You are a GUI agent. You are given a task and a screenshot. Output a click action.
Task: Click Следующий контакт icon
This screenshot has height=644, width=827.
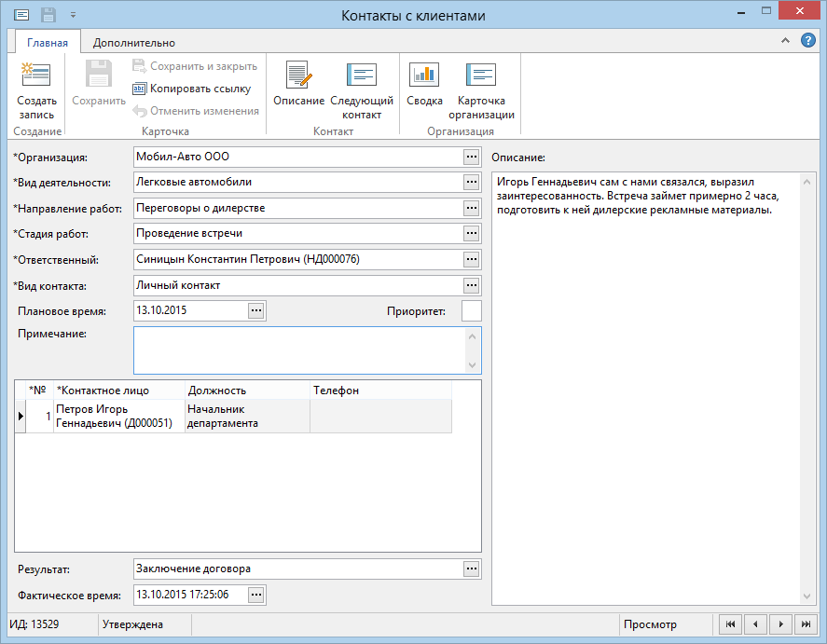point(361,75)
